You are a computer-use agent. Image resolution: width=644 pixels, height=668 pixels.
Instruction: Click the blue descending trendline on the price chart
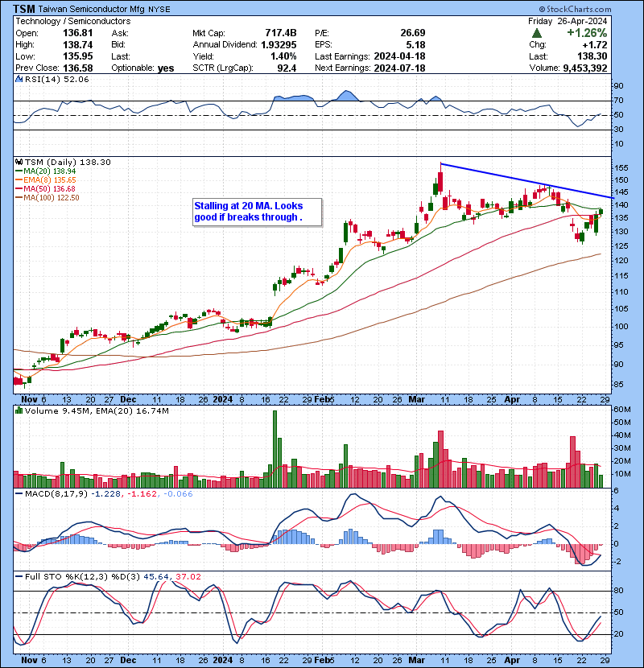(x=526, y=180)
